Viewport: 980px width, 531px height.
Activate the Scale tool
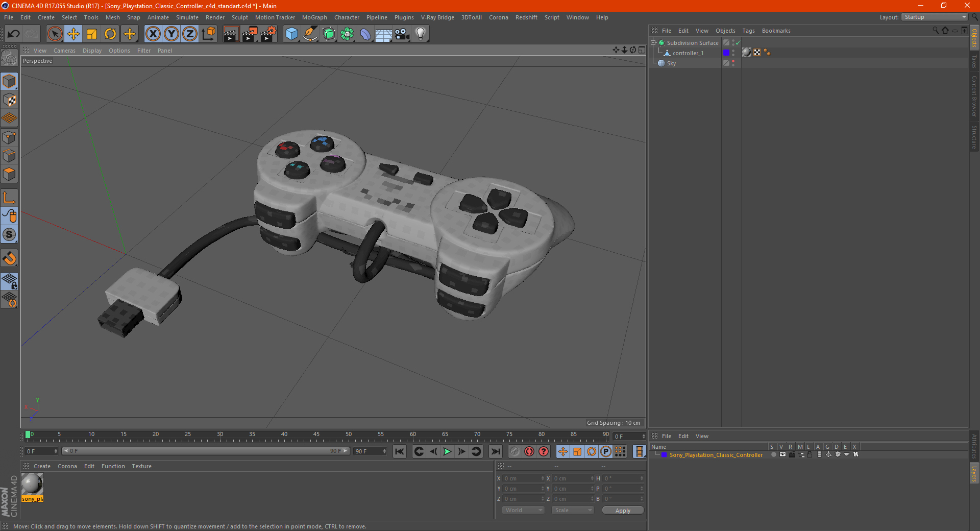click(92, 34)
